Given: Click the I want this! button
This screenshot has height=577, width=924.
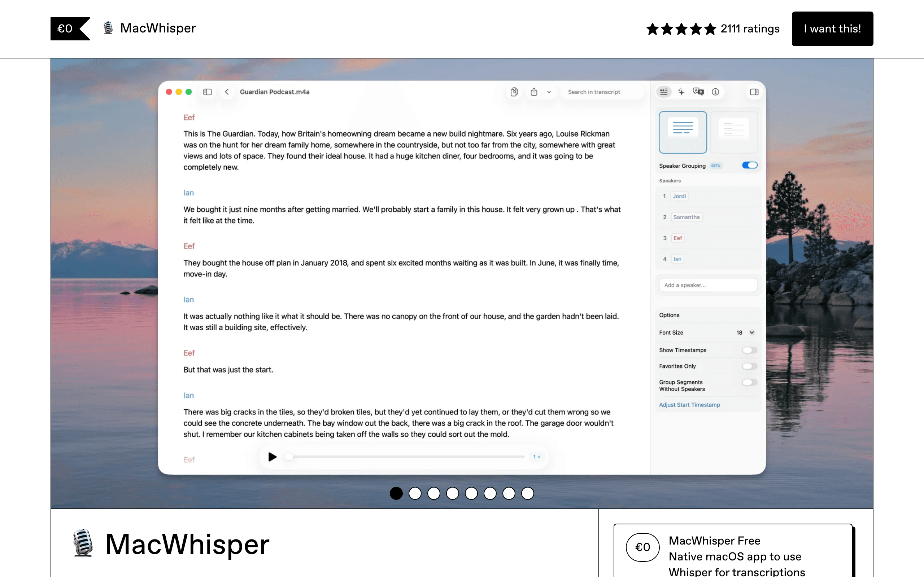Looking at the screenshot, I should tap(832, 28).
